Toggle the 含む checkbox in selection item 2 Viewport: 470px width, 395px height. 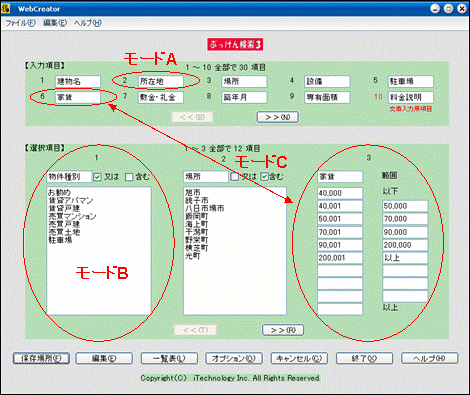264,177
